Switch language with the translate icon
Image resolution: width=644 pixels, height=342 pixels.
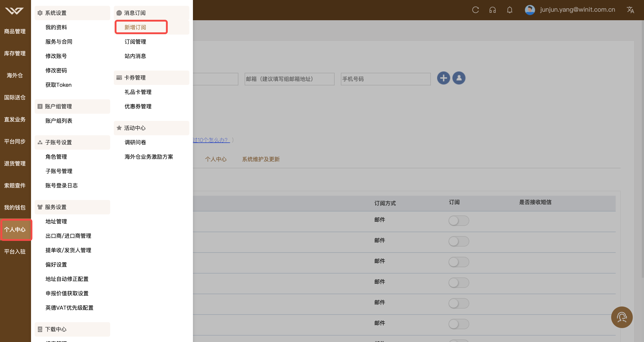coord(630,10)
